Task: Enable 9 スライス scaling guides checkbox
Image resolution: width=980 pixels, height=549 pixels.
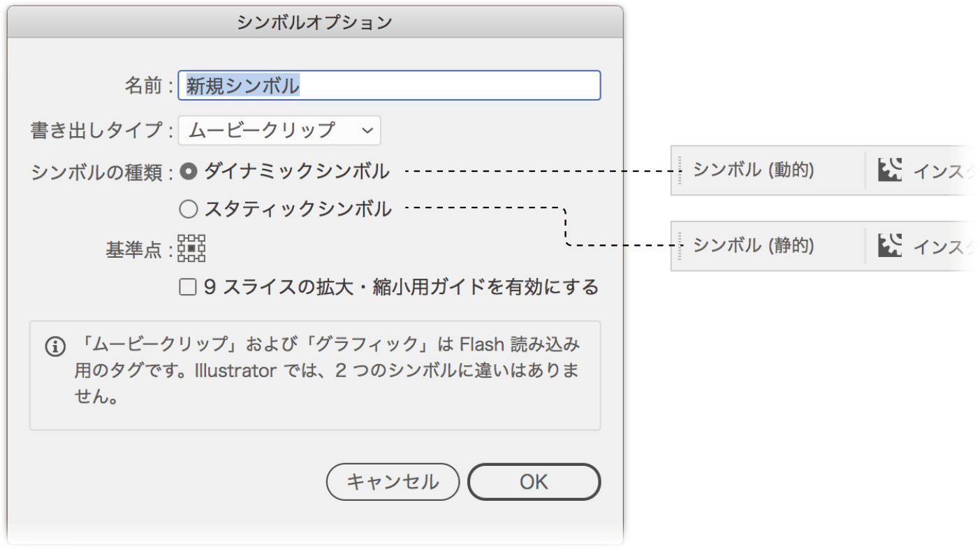Action: tap(187, 287)
